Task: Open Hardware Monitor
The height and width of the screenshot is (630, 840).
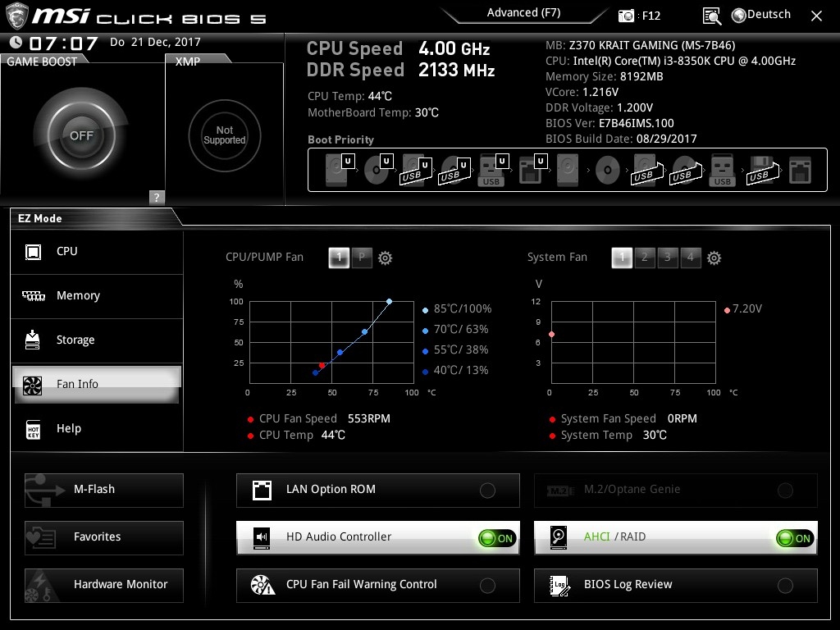Action: 104,585
